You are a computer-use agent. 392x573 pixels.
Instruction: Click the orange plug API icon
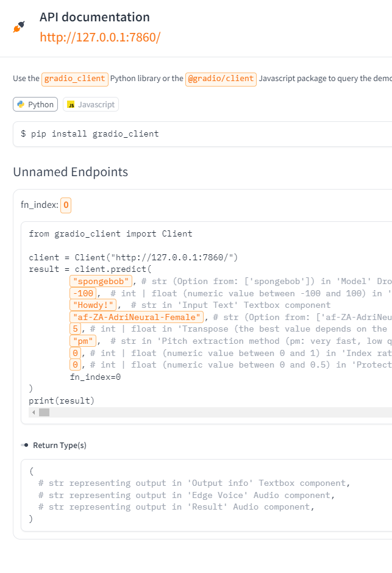pos(19,27)
